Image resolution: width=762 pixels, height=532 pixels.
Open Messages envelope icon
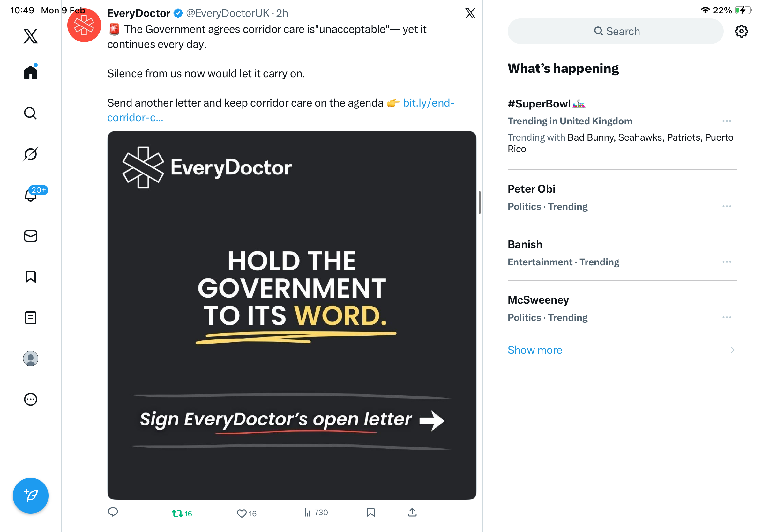pyautogui.click(x=31, y=236)
